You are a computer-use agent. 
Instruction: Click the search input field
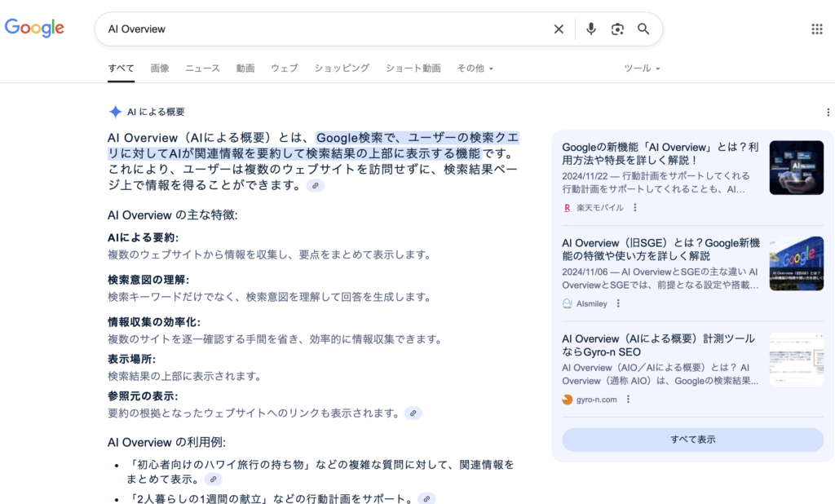point(325,29)
